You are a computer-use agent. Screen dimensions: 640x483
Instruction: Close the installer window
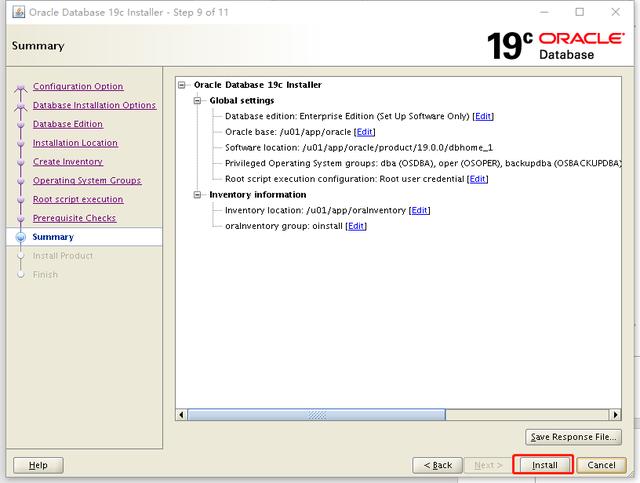point(616,12)
